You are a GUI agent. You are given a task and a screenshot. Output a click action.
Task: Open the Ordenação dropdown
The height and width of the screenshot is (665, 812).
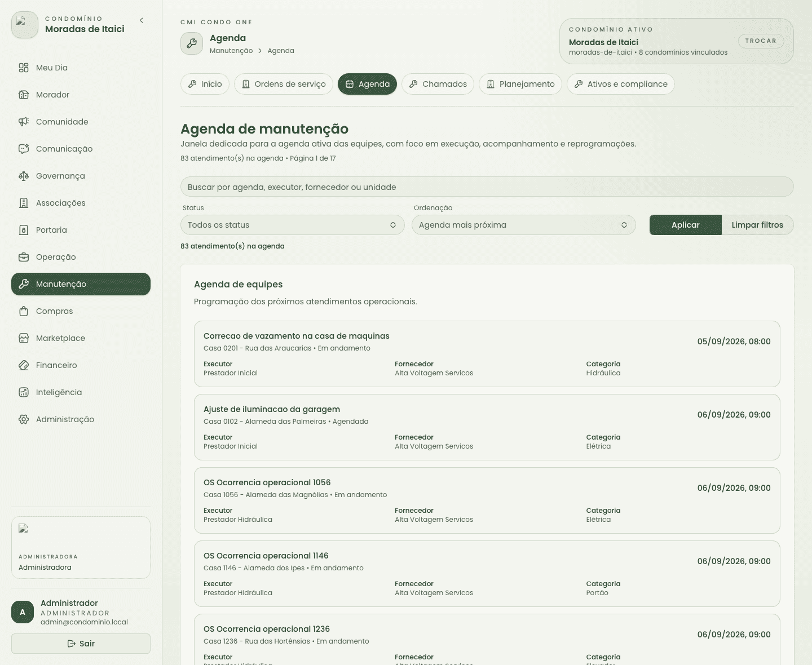(524, 225)
